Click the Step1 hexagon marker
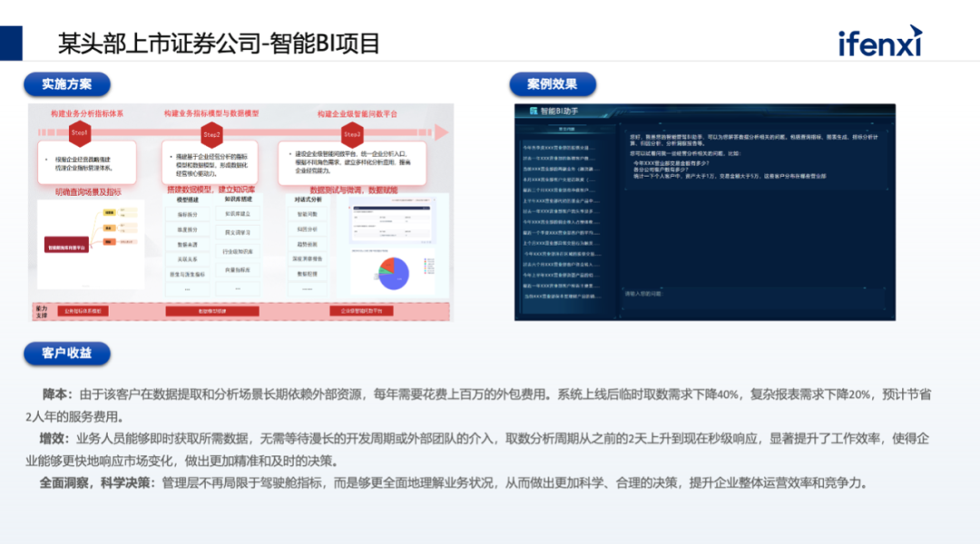Viewport: 980px width, 544px height. 80,133
